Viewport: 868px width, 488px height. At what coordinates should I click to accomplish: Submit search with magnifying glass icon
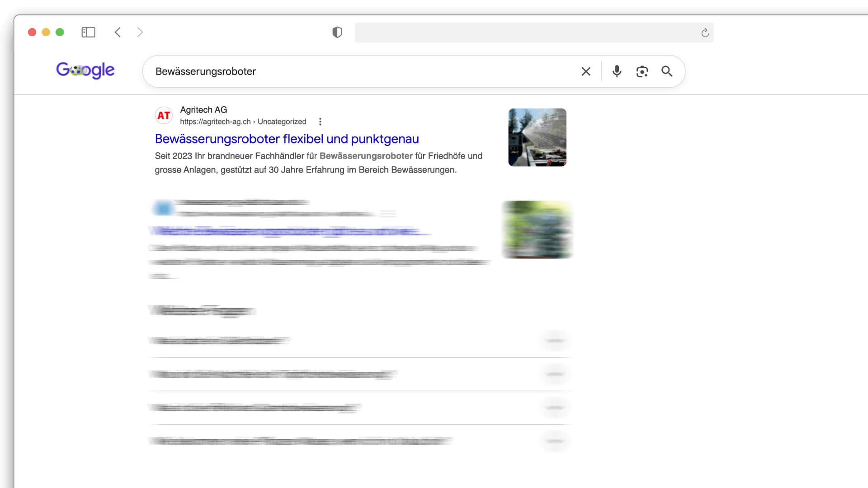coord(667,71)
